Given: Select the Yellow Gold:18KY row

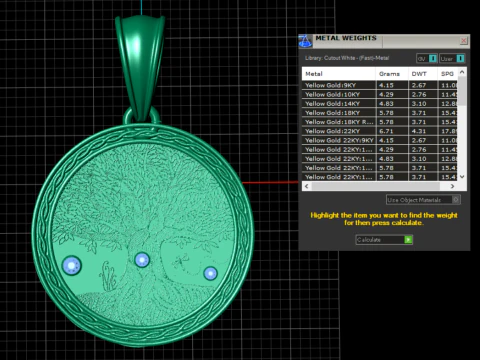Looking at the screenshot, I should click(380, 113).
